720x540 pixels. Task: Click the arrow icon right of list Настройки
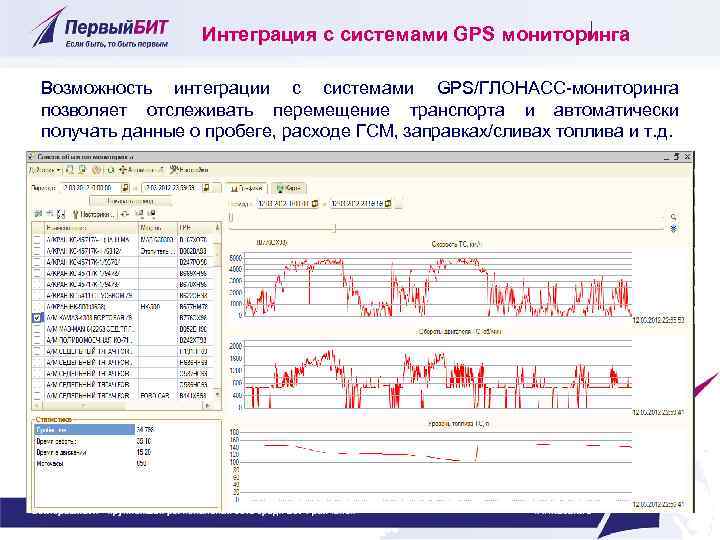[x=125, y=214]
